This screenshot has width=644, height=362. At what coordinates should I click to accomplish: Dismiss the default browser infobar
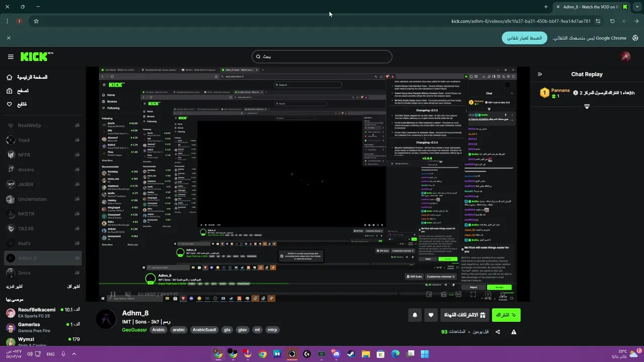coord(9,38)
